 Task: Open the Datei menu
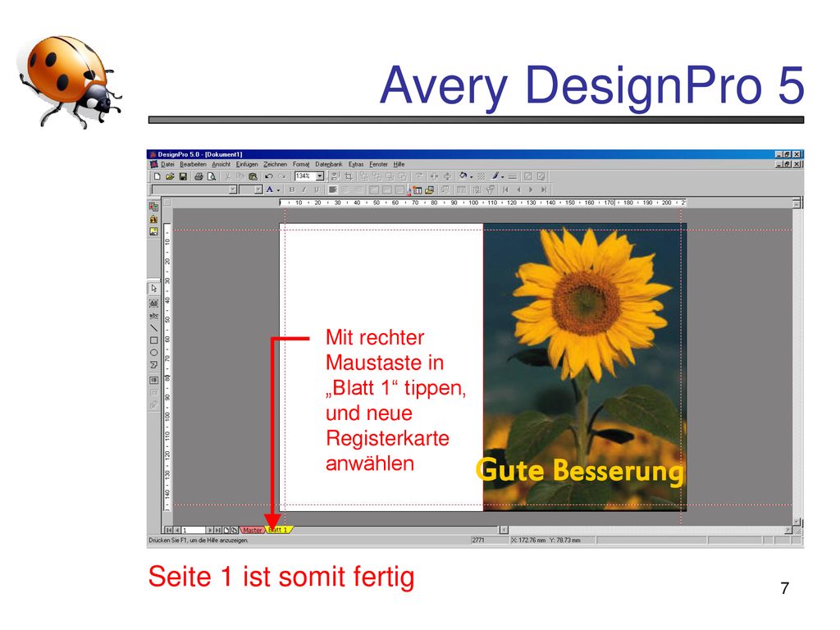click(x=167, y=164)
